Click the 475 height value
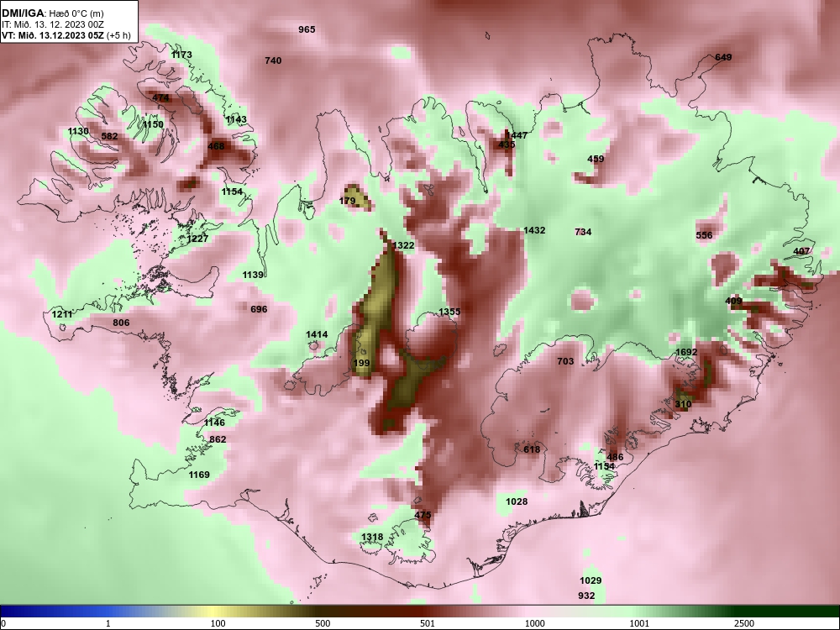 click(423, 515)
